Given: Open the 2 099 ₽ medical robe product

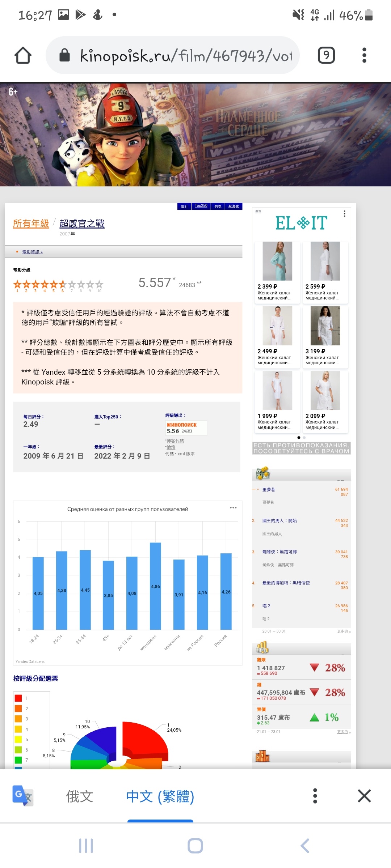Looking at the screenshot, I should coord(325,402).
